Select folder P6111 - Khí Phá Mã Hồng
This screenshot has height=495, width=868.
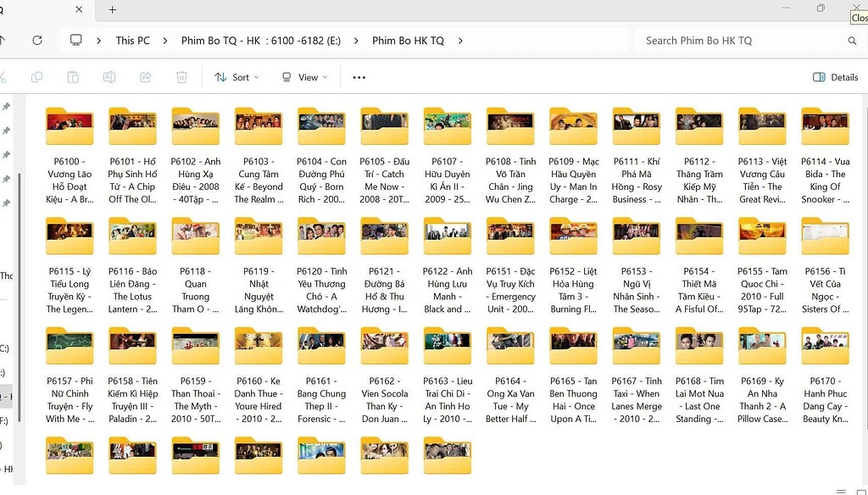tap(637, 156)
